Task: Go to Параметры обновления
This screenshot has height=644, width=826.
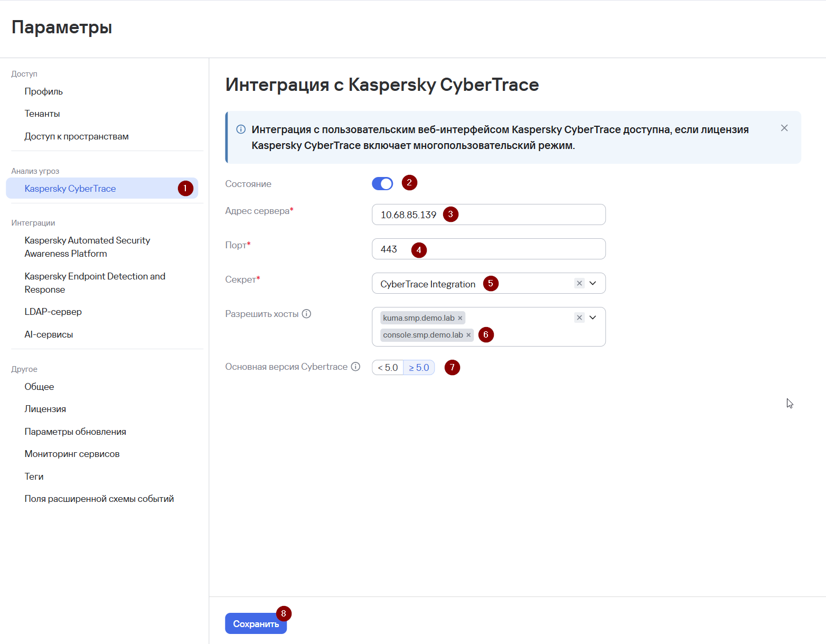Action: coord(76,432)
